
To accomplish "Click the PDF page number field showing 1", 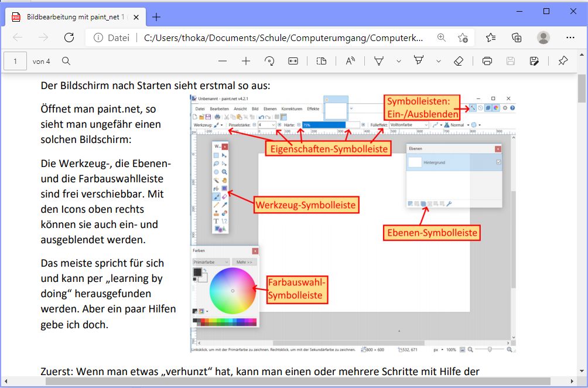I will (15, 61).
